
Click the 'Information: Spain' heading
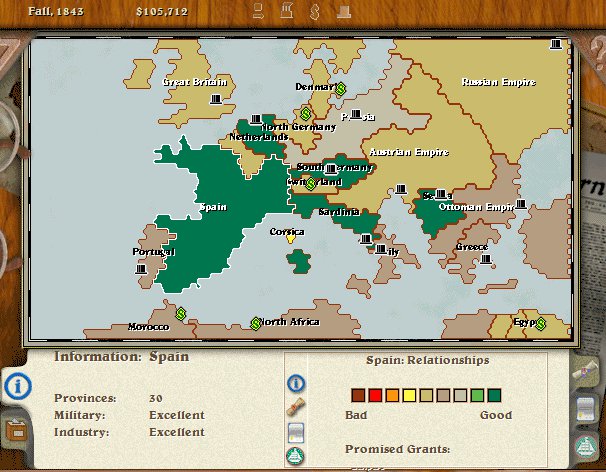[121, 356]
